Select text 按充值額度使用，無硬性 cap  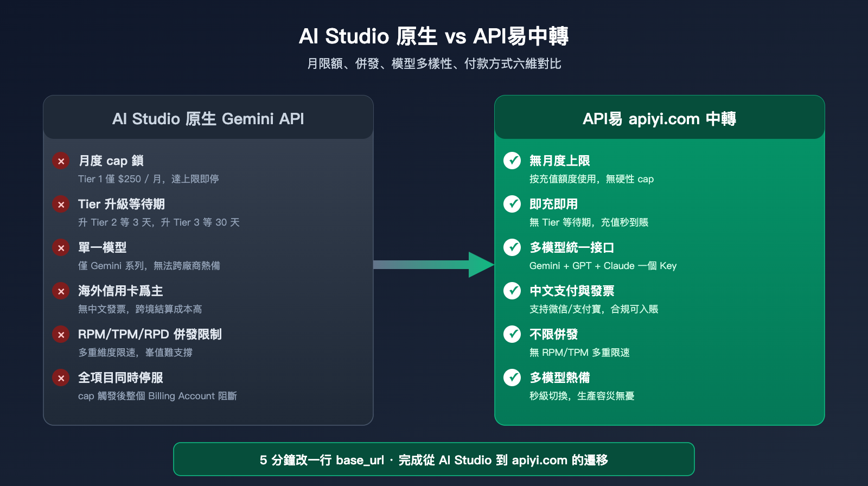pyautogui.click(x=592, y=179)
